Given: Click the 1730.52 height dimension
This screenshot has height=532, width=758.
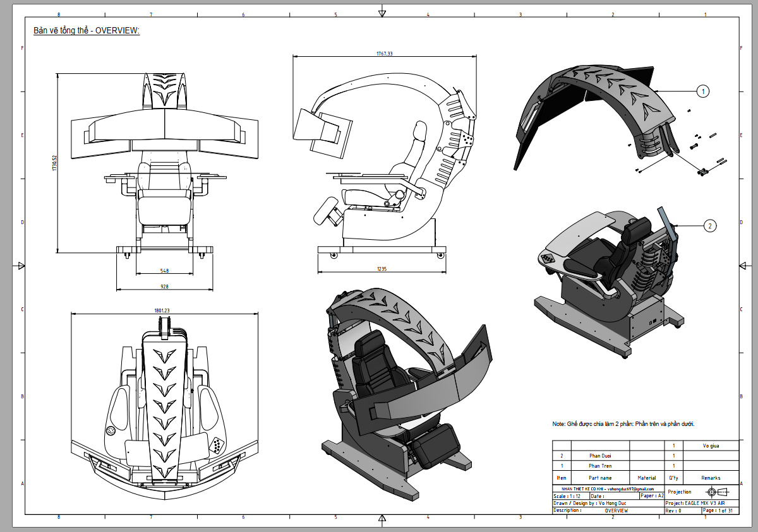Looking at the screenshot, I should pyautogui.click(x=54, y=163).
